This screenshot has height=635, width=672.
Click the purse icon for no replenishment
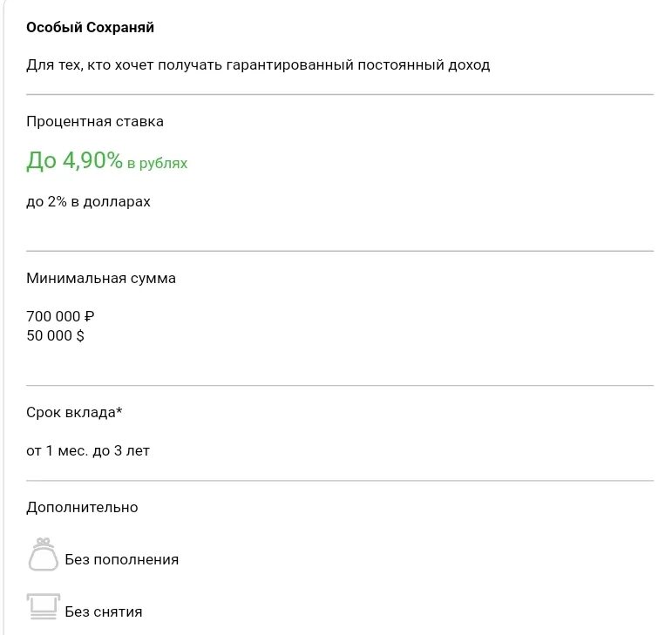43,555
